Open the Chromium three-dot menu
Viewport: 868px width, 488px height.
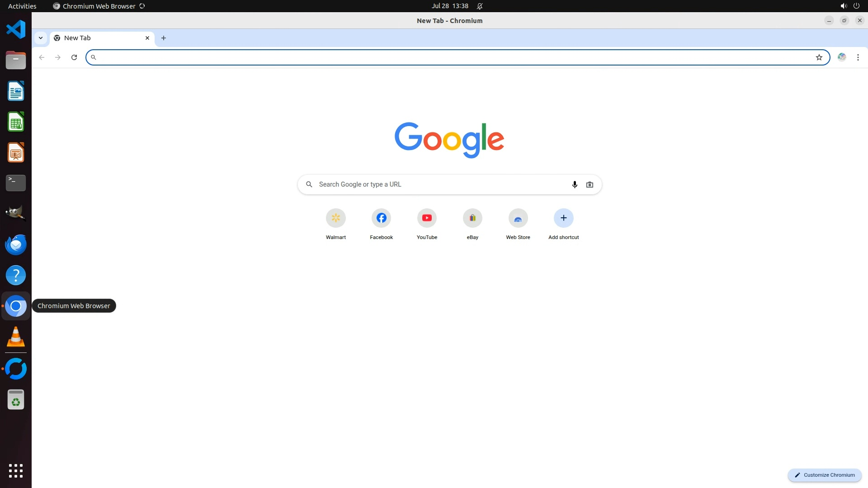pyautogui.click(x=858, y=57)
